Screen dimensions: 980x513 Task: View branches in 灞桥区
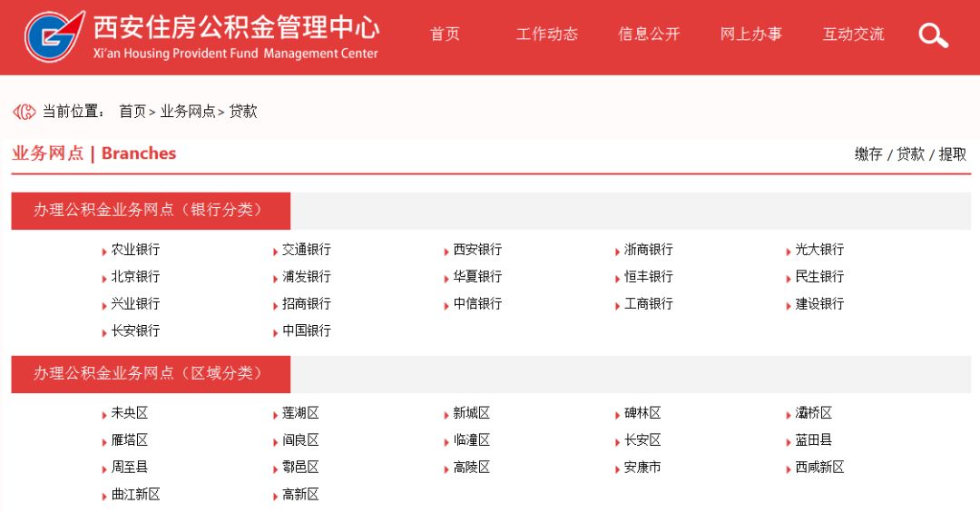[814, 413]
